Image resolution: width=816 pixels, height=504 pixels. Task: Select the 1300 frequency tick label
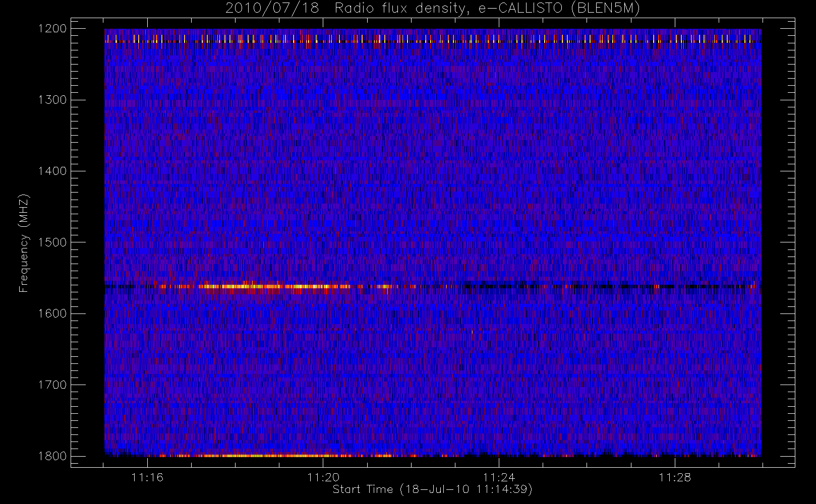click(x=52, y=100)
